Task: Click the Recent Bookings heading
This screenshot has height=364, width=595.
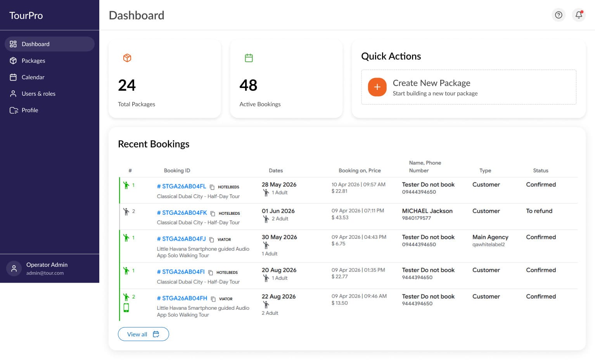Action: (x=154, y=144)
